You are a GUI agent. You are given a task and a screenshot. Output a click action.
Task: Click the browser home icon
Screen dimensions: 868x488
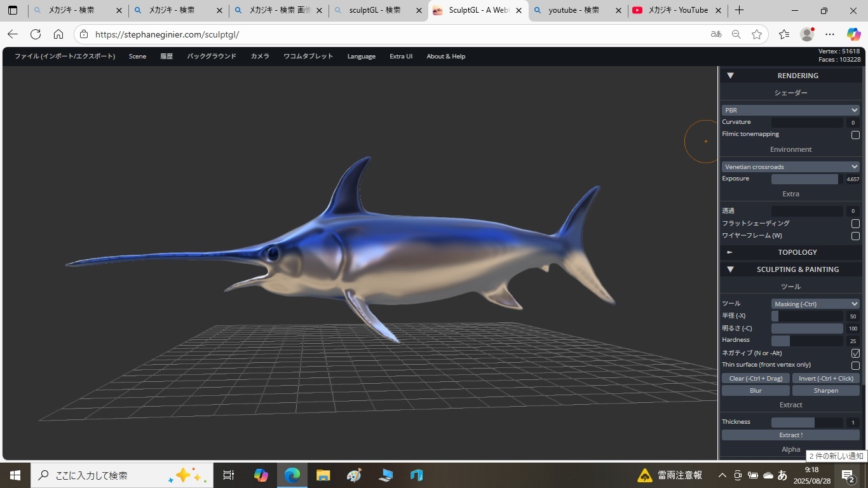(x=58, y=34)
